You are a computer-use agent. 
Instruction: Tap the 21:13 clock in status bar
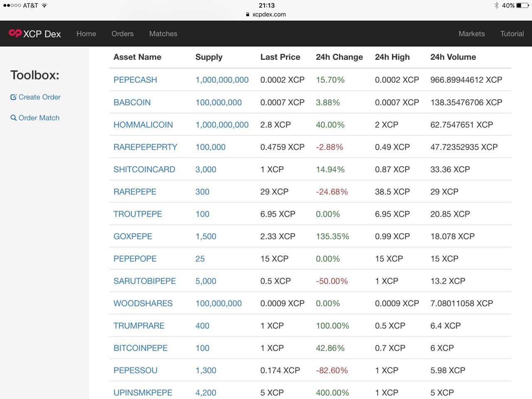click(x=266, y=5)
